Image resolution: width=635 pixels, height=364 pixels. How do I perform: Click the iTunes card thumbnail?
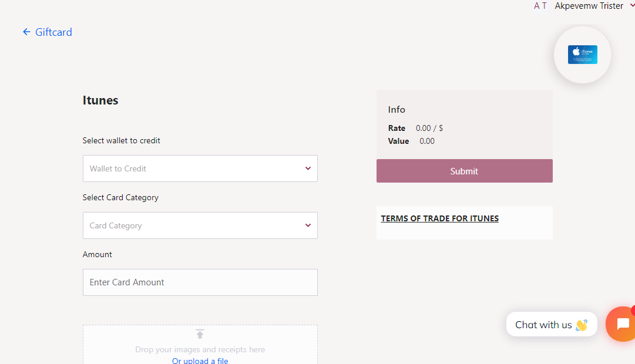coord(582,55)
